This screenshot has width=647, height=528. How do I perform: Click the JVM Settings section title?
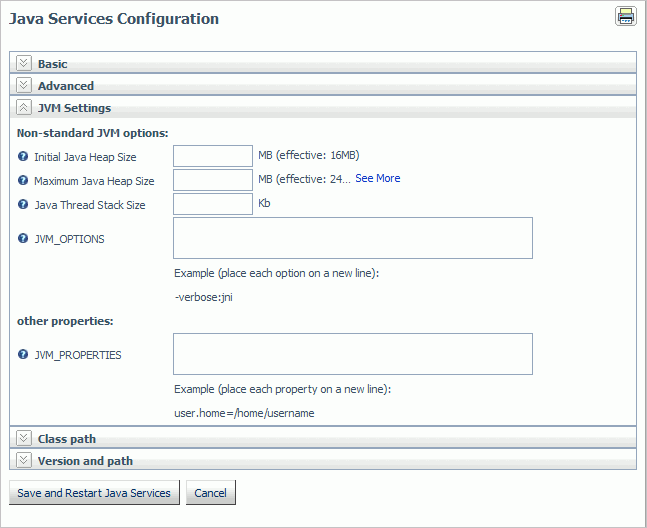(74, 108)
